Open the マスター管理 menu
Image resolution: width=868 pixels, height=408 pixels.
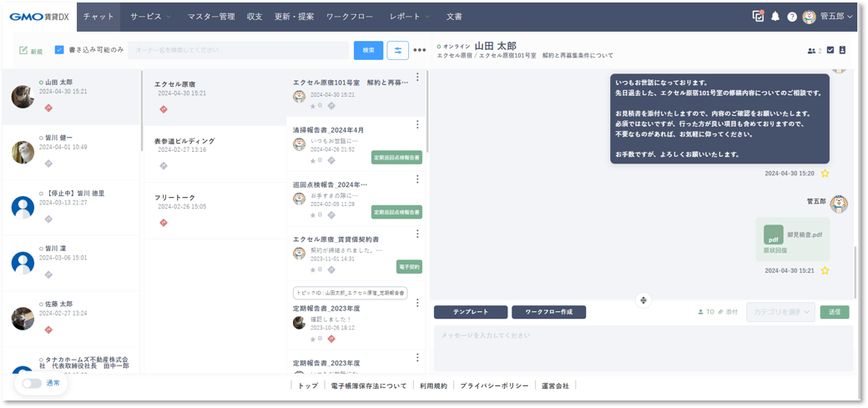(211, 17)
